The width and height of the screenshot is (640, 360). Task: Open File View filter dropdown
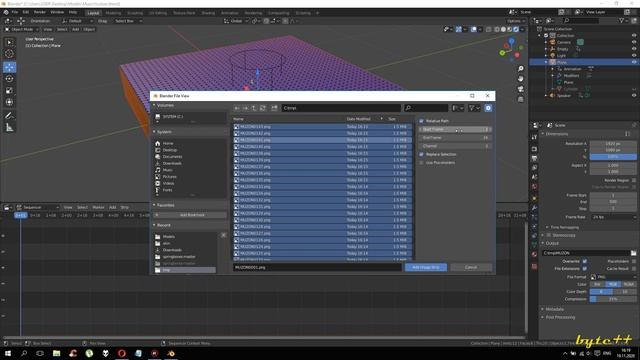[474, 108]
